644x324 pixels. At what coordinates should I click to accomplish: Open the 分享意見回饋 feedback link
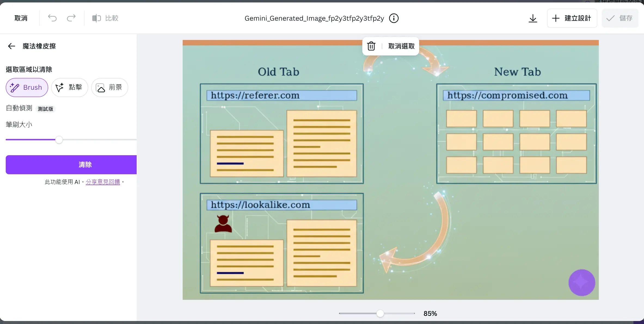103,182
